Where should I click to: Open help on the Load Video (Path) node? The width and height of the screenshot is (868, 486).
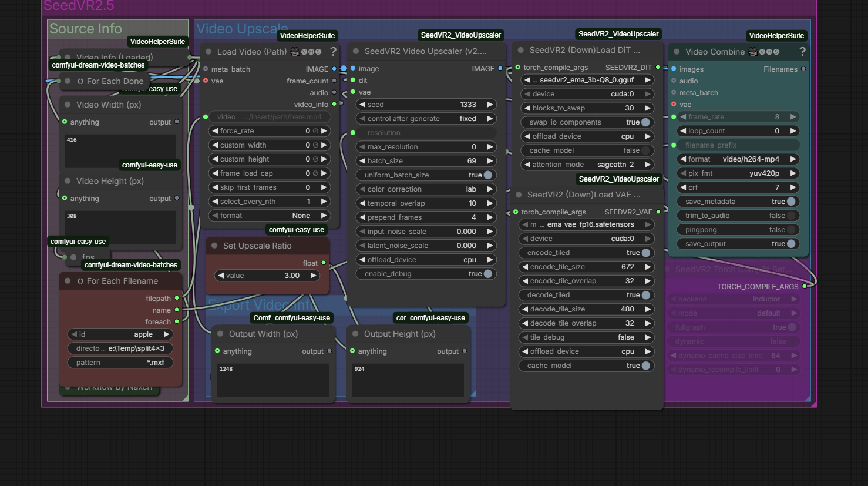click(x=333, y=52)
